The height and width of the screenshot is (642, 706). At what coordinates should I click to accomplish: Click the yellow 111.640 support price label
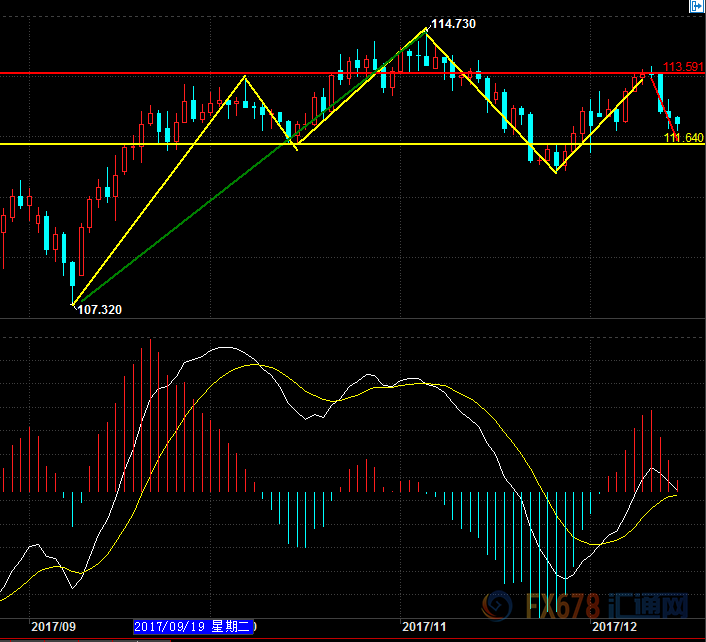pos(684,137)
